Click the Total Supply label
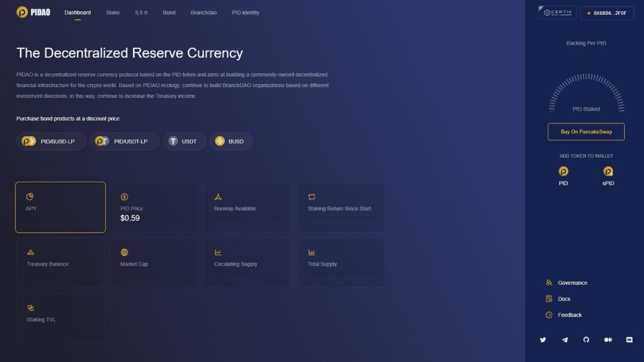The height and width of the screenshot is (362, 644). [x=322, y=264]
